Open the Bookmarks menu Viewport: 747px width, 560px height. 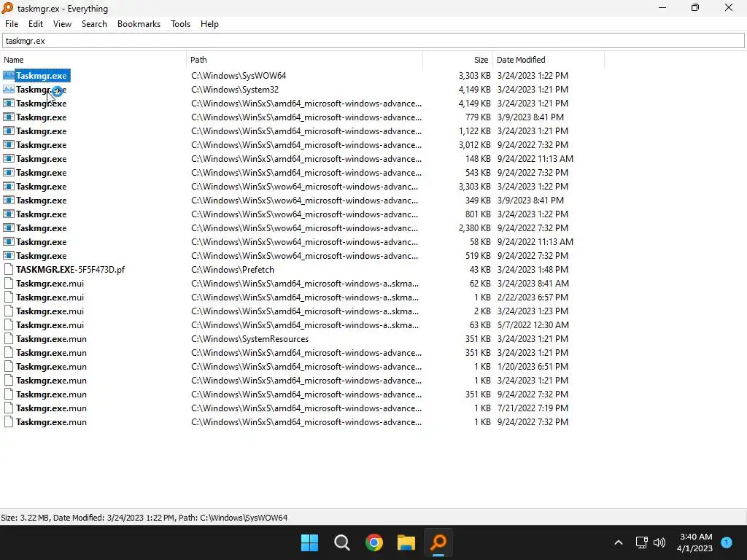[139, 24]
